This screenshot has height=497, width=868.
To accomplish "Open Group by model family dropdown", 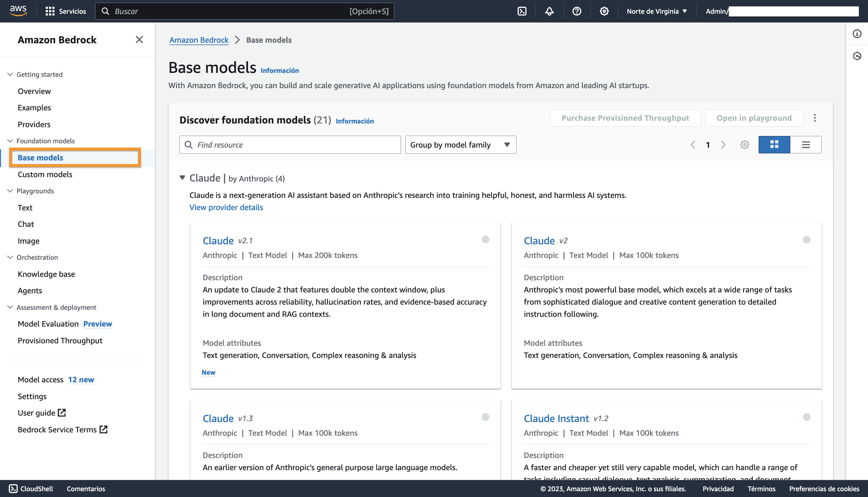I will (x=460, y=145).
